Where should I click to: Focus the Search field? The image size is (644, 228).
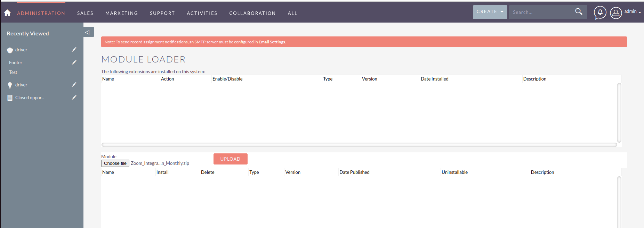(x=541, y=12)
